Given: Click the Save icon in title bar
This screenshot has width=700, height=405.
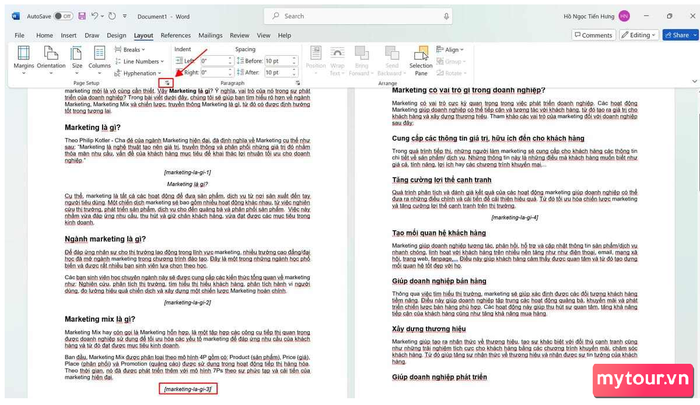Looking at the screenshot, I should tap(82, 16).
